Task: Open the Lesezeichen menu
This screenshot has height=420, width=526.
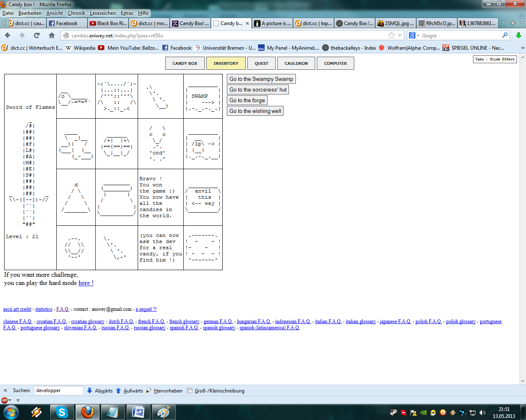Action: (x=103, y=13)
